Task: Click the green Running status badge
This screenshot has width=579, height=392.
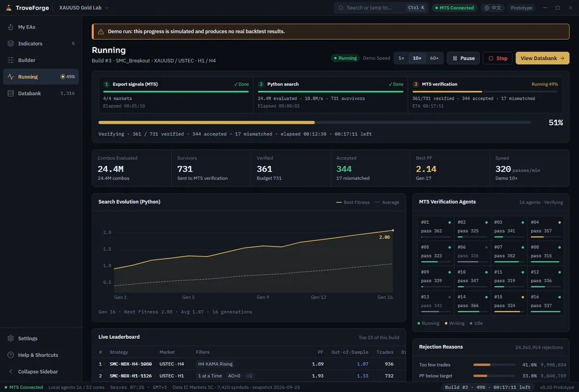Action: pos(345,58)
